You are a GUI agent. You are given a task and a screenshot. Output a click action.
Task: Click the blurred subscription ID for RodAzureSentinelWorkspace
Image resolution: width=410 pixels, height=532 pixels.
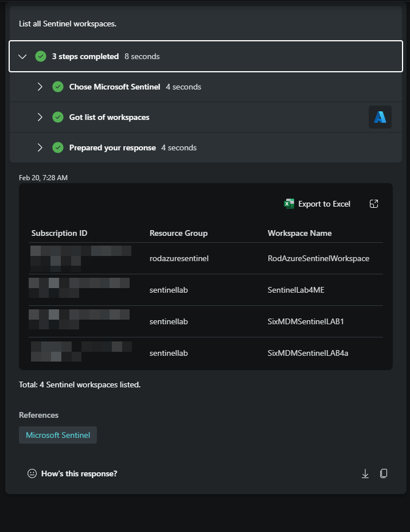81,258
